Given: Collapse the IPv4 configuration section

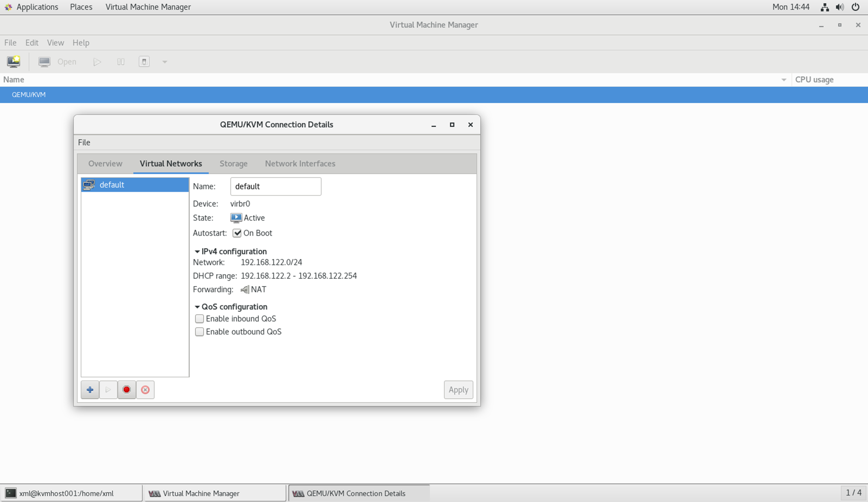Looking at the screenshot, I should tap(197, 252).
